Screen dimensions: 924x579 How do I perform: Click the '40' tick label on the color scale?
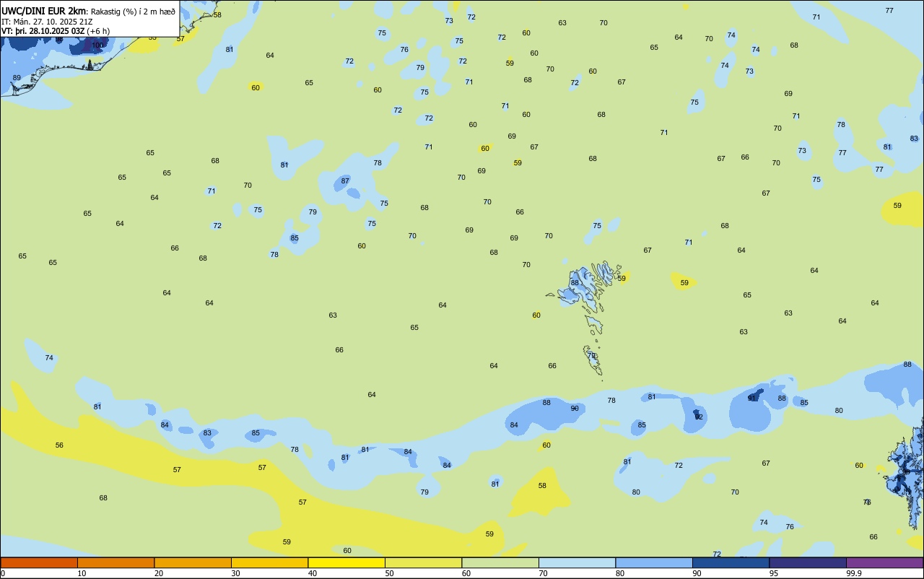(313, 573)
